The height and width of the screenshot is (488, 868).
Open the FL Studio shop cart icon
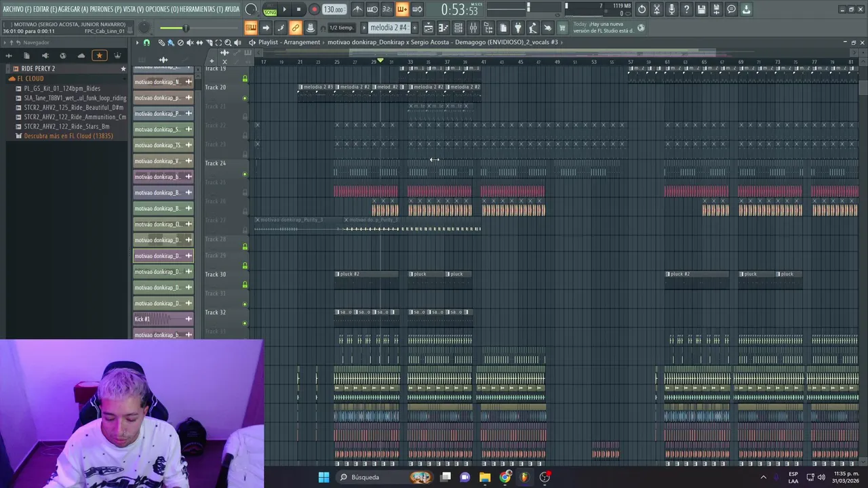pyautogui.click(x=562, y=28)
